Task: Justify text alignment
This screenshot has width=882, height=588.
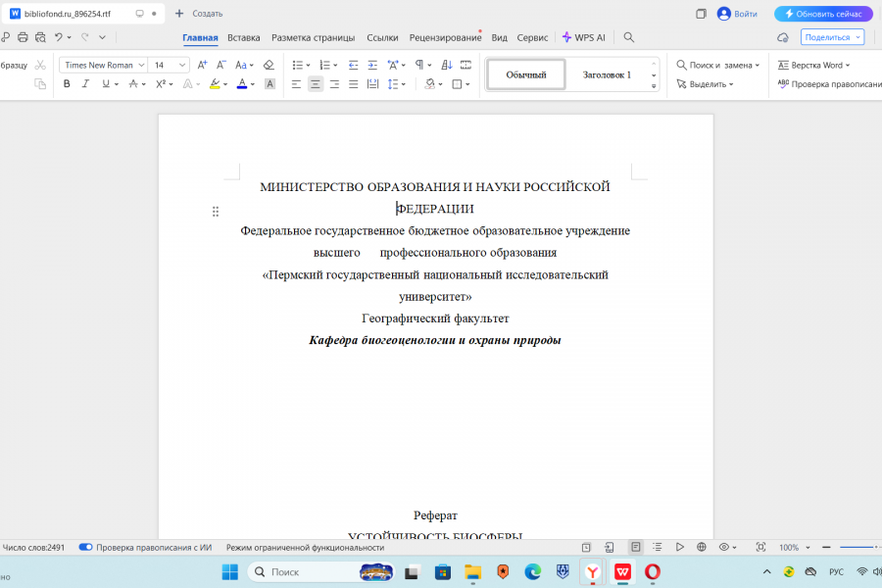Action: pyautogui.click(x=353, y=84)
